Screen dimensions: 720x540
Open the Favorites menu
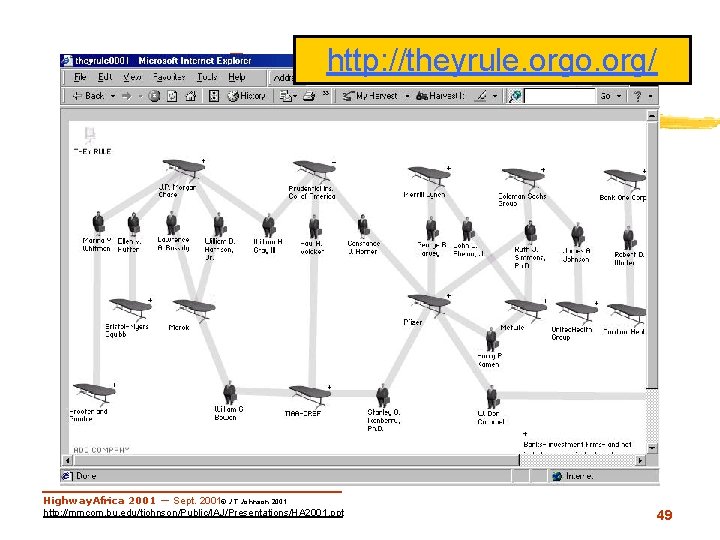point(169,77)
